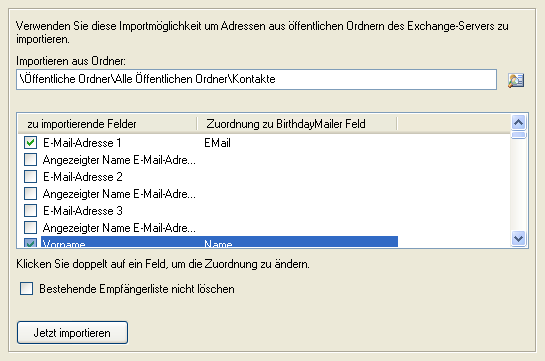Enable the E-Mail-Adresse 2 checkbox
Image resolution: width=545 pixels, height=361 pixels.
coord(30,177)
